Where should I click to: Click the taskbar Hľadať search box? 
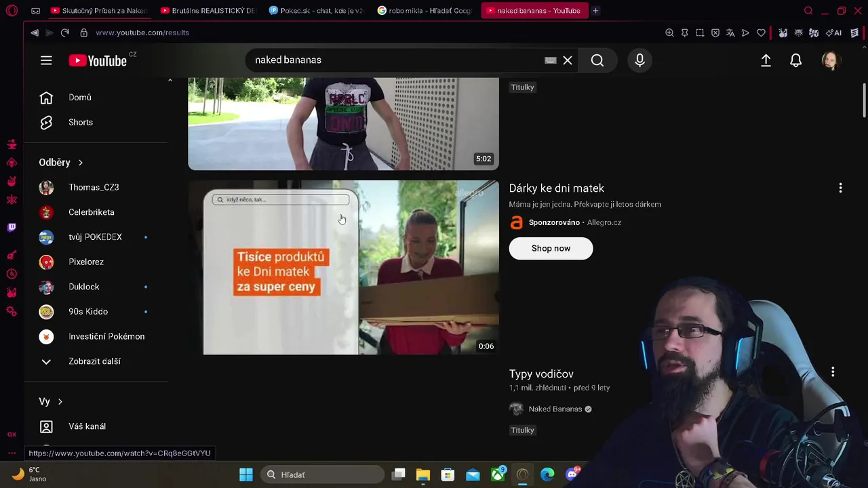321,474
